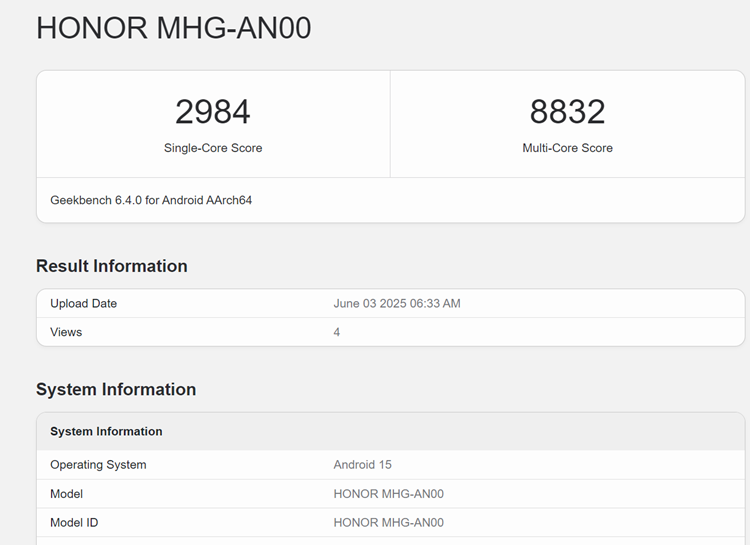Click the Geekbench 6.4.0 version text
This screenshot has height=545, width=750.
(151, 200)
